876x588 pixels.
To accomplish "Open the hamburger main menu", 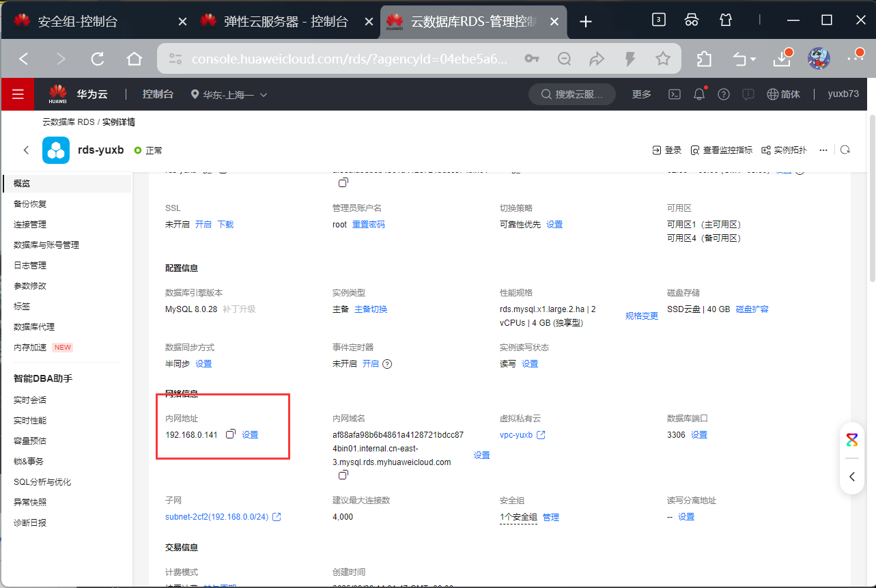I will [x=18, y=94].
